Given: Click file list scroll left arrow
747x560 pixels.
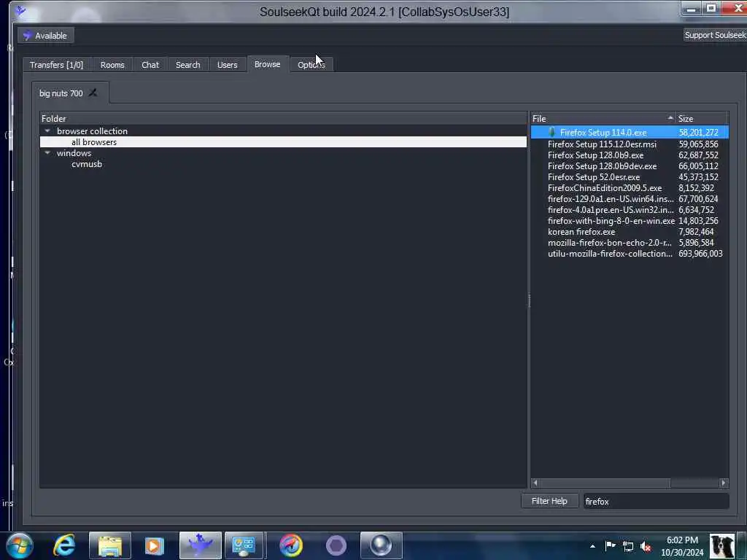Looking at the screenshot, I should pyautogui.click(x=535, y=483).
